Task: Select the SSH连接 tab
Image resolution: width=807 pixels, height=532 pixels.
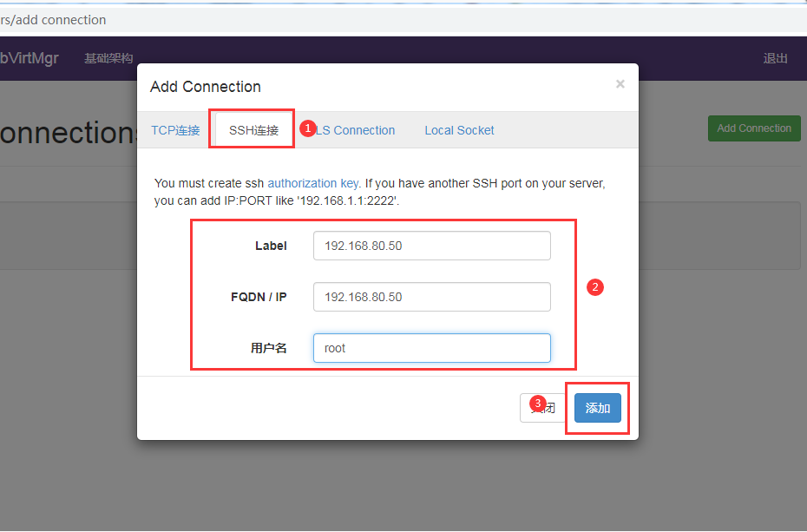Action: pos(253,130)
